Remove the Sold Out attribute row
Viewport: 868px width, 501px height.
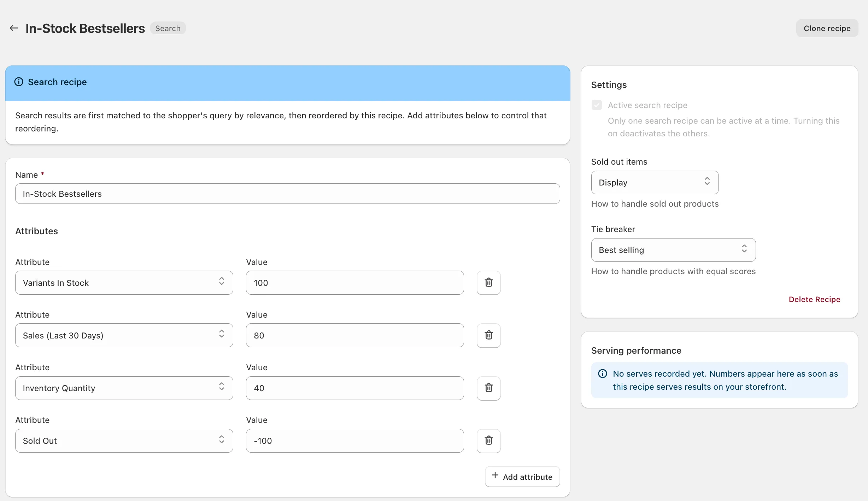[488, 441]
